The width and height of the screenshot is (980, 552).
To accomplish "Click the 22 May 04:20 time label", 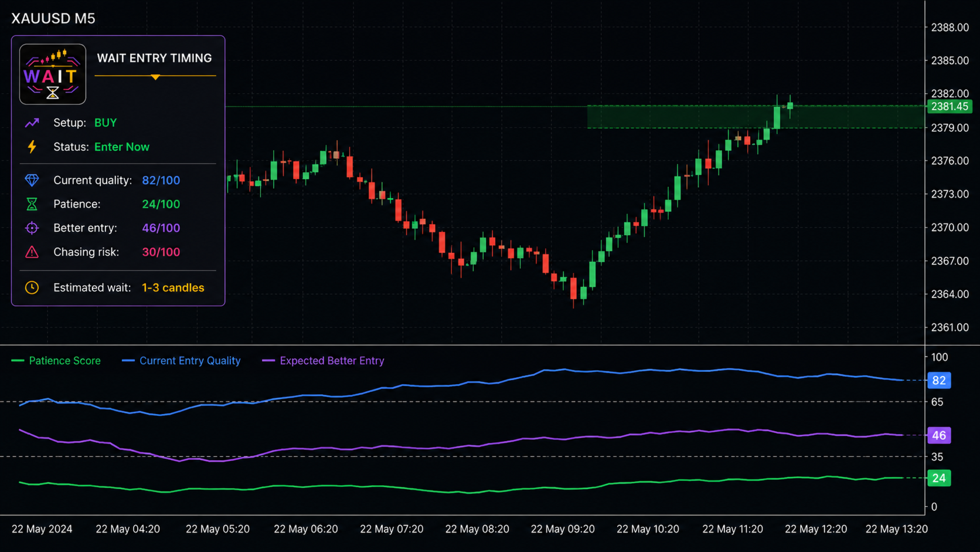I will [x=128, y=529].
